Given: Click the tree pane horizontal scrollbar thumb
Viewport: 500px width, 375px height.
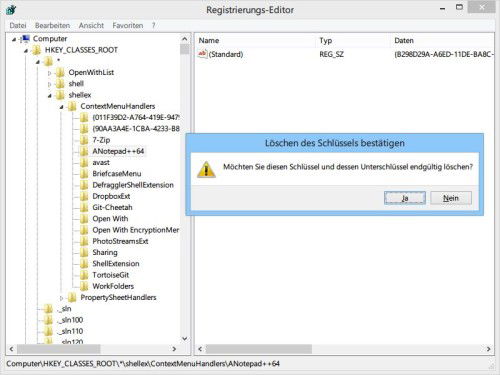Looking at the screenshot, I should (59, 349).
